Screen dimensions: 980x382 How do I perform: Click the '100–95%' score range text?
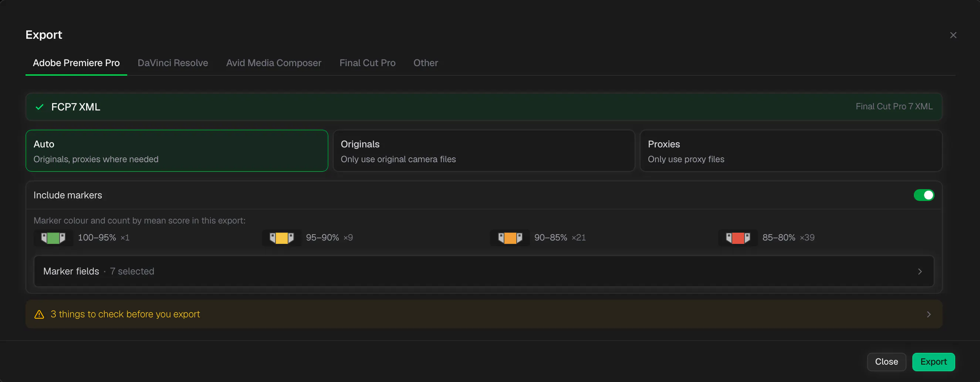point(97,238)
